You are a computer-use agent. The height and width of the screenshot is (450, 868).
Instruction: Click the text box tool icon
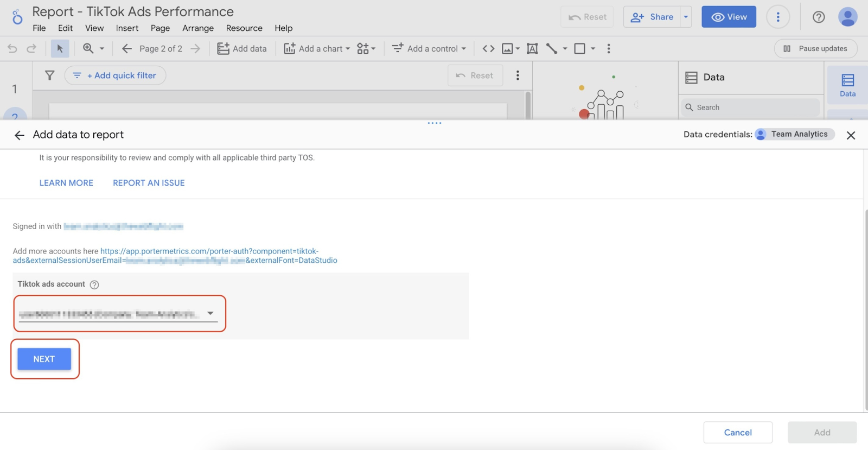[532, 48]
